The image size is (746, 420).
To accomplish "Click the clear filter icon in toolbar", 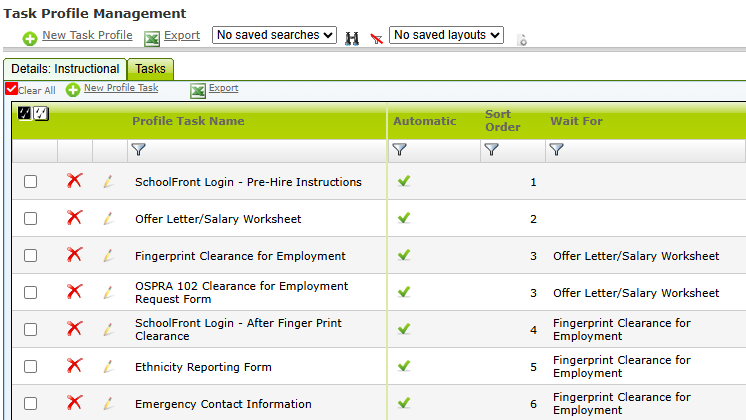I will coord(376,38).
